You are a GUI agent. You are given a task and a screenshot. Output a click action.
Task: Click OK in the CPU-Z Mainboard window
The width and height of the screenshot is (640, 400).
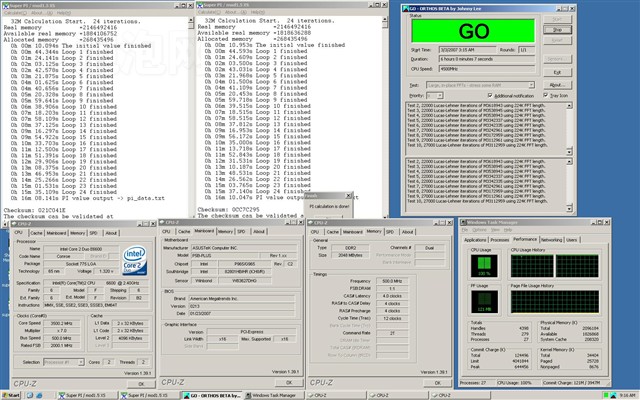[289, 382]
